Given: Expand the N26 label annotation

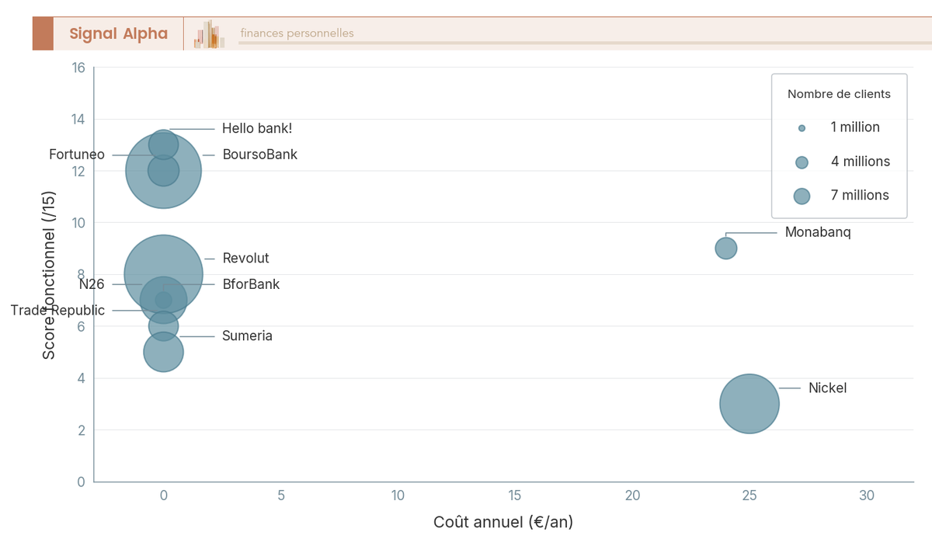Looking at the screenshot, I should (x=92, y=284).
